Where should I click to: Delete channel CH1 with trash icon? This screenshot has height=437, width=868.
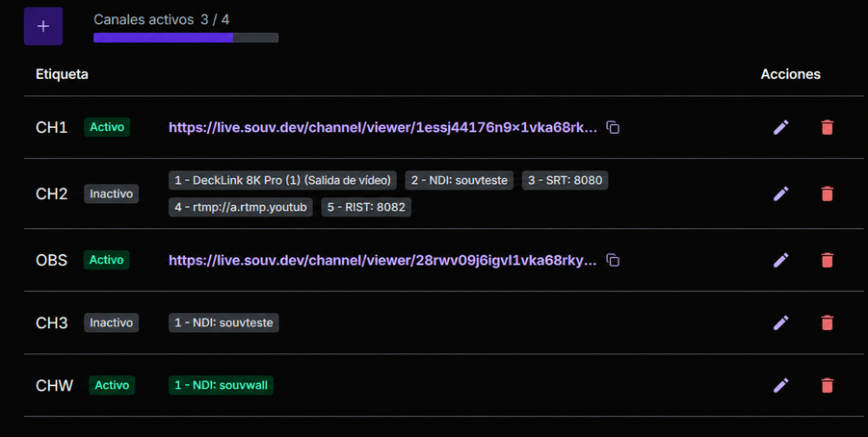pos(827,127)
